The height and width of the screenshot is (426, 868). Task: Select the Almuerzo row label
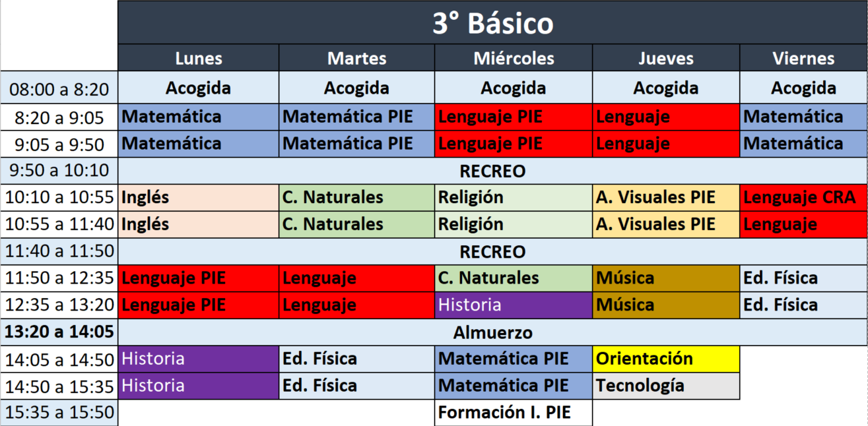click(x=492, y=332)
